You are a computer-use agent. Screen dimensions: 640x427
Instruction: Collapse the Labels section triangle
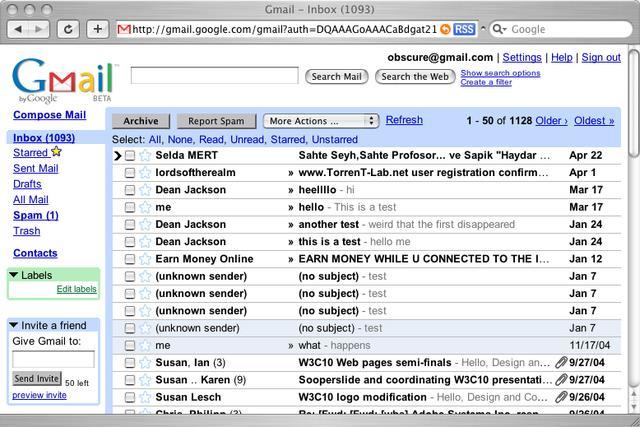click(x=13, y=275)
